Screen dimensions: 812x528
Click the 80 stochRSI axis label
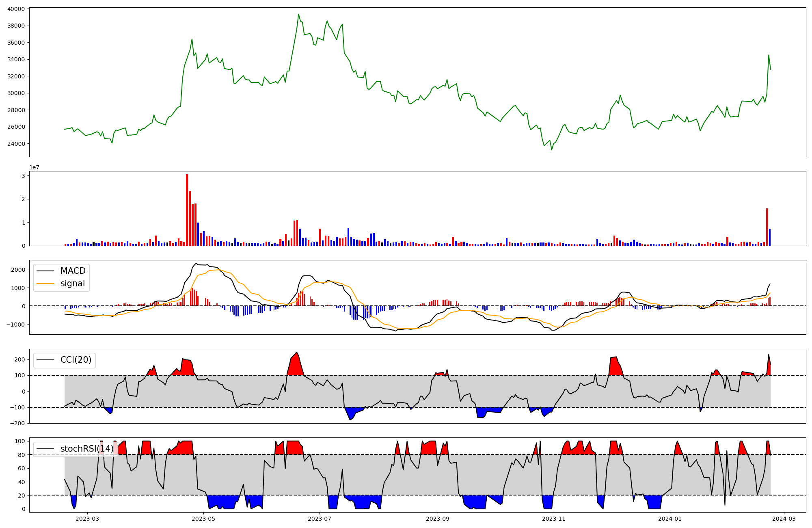(22, 455)
